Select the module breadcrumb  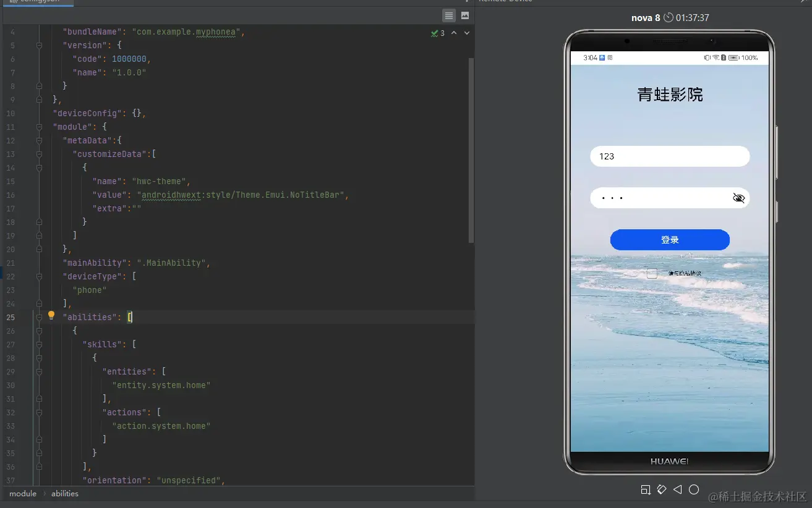coord(23,493)
